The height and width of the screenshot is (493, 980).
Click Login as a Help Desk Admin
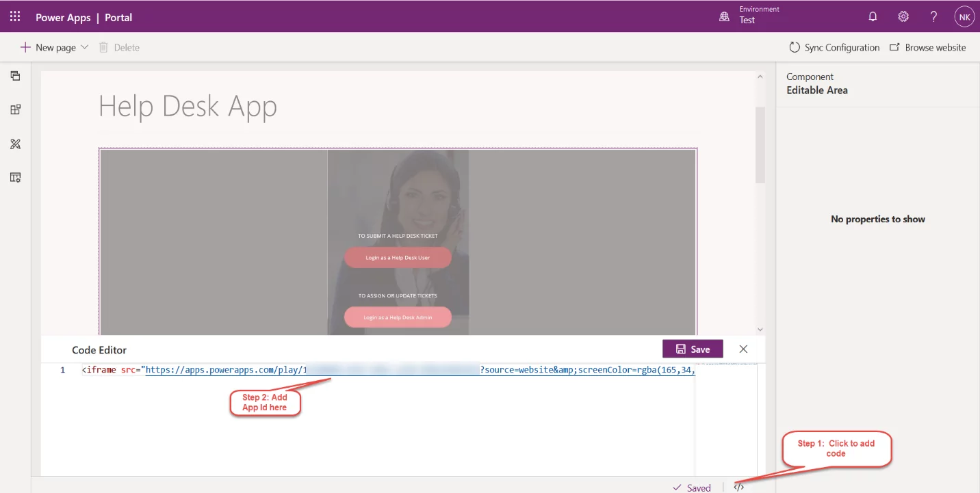398,317
